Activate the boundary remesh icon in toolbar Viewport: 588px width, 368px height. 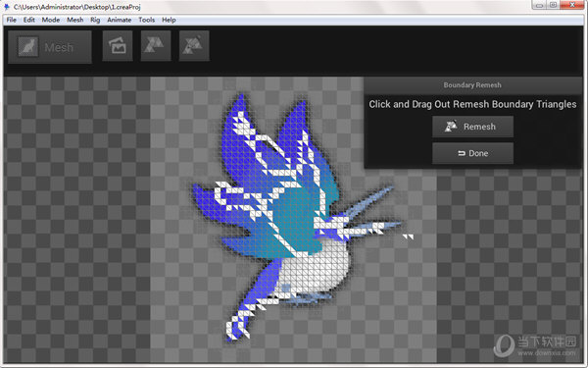pos(194,46)
